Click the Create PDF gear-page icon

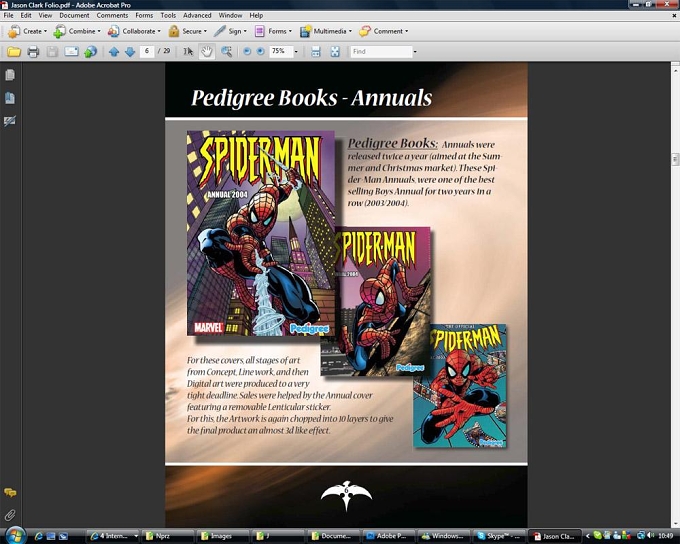pyautogui.click(x=14, y=31)
